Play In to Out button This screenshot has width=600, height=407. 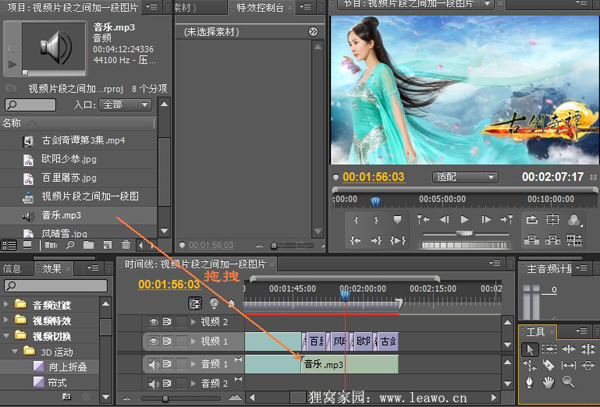pos(398,240)
